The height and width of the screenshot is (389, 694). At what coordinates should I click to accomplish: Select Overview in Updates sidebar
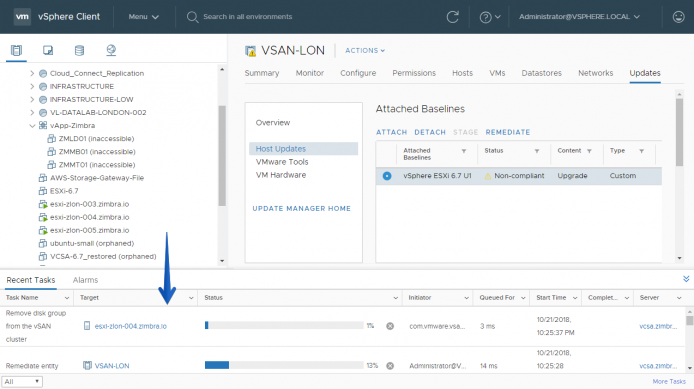[273, 123]
